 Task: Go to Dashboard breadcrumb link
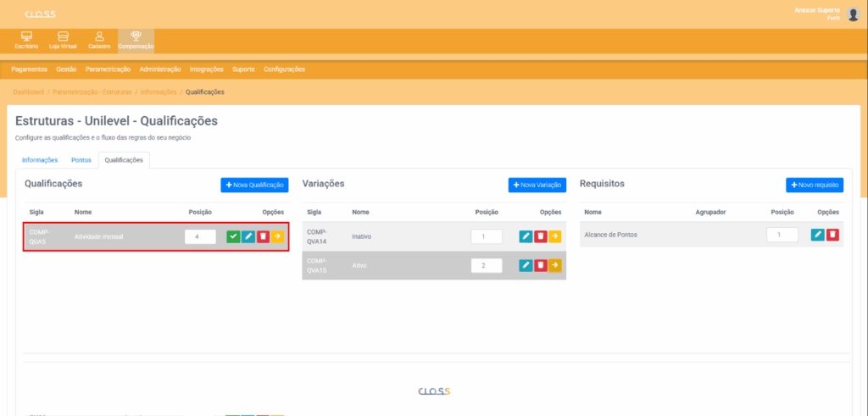click(x=28, y=92)
